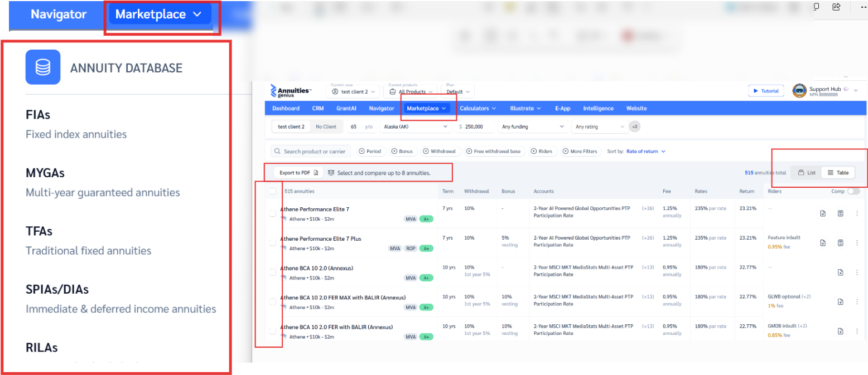This screenshot has height=375, width=868.
Task: Open the PDF document icon for Athene Performance Elite 7
Action: (x=823, y=213)
